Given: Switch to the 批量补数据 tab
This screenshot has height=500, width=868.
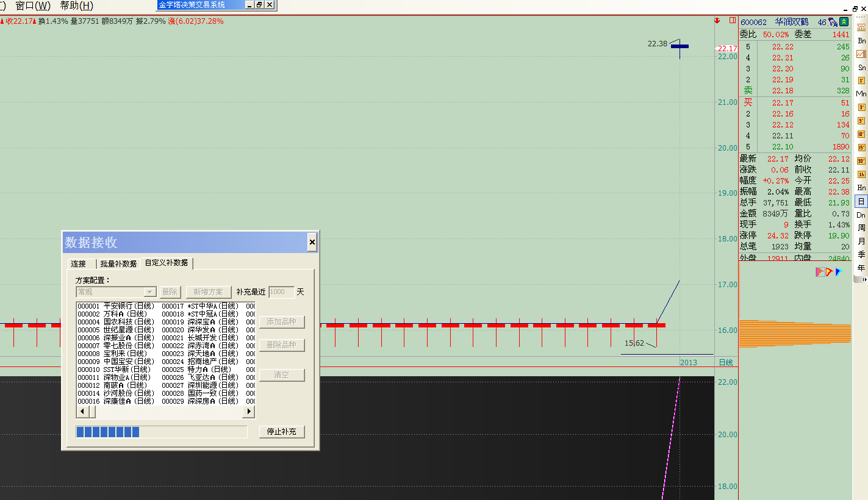Looking at the screenshot, I should [118, 264].
